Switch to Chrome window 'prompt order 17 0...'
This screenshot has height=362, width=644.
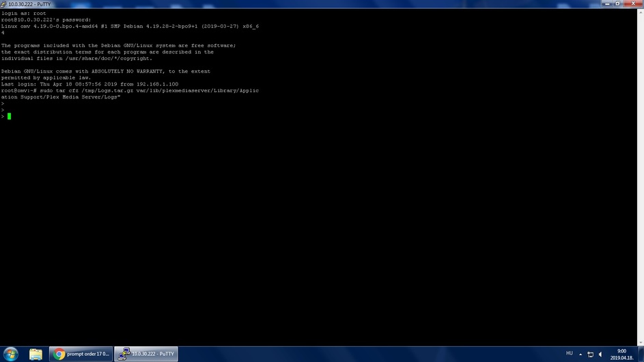81,354
